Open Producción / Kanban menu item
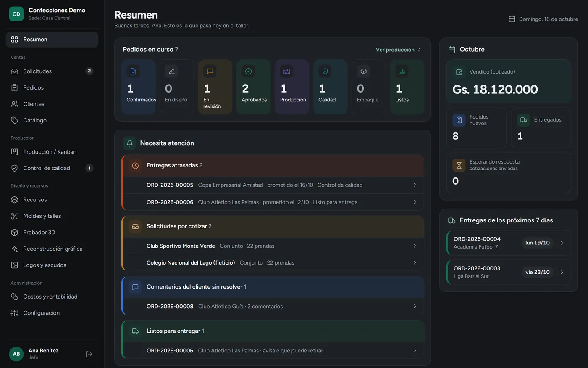The image size is (588, 368). pyautogui.click(x=52, y=152)
